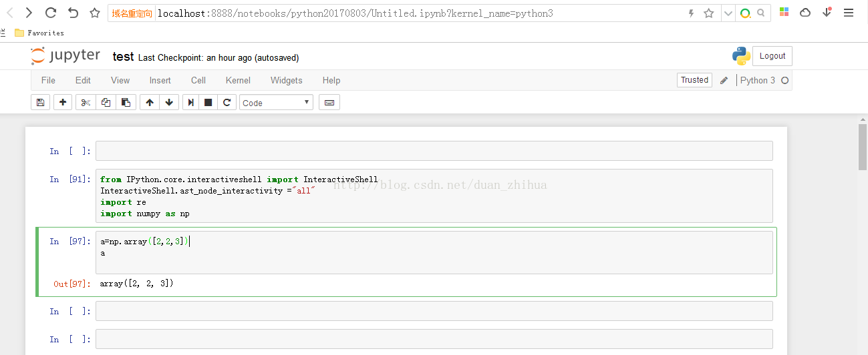Click the pencil edit-mode indicator
Screen dimensions: 868x355
(x=724, y=80)
